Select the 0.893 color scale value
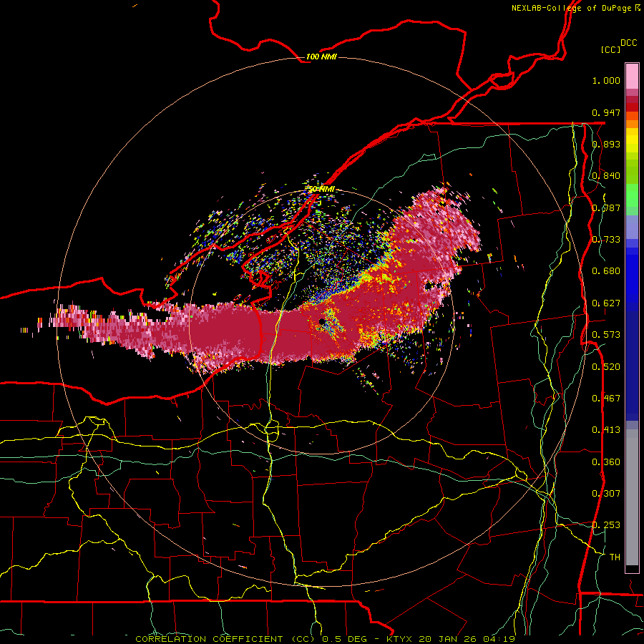Image resolution: width=644 pixels, height=644 pixels. point(606,144)
